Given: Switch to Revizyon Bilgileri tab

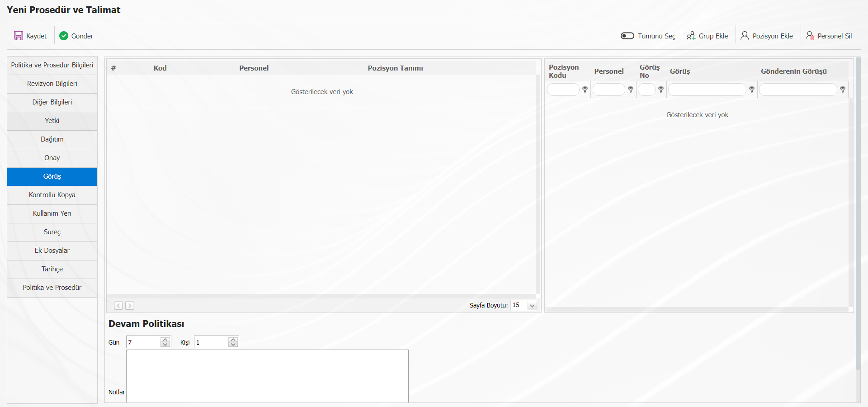Looking at the screenshot, I should [52, 84].
